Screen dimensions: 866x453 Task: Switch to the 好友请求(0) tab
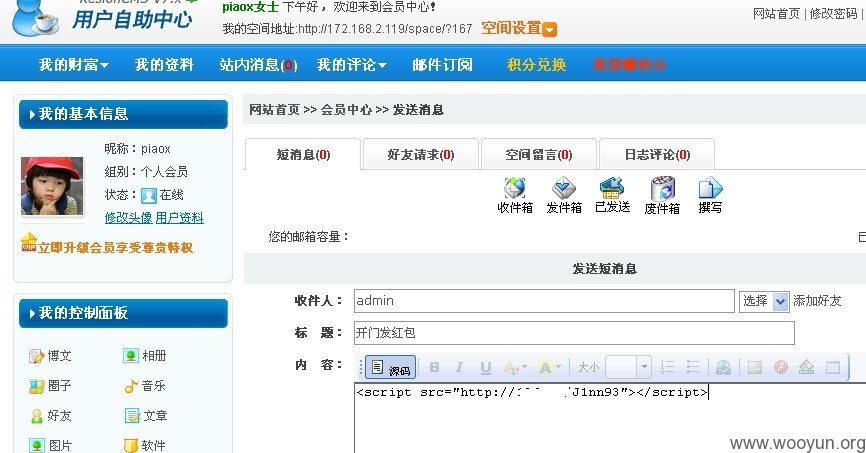coord(421,154)
